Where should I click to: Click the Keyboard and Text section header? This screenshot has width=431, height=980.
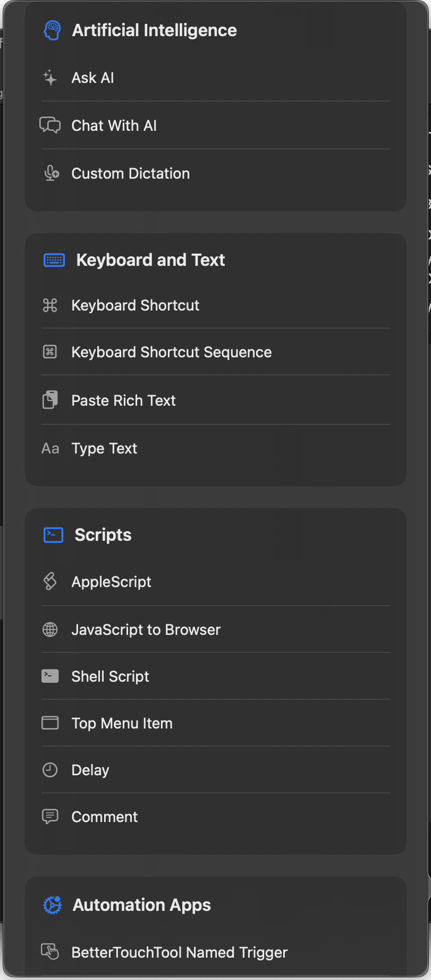click(150, 260)
